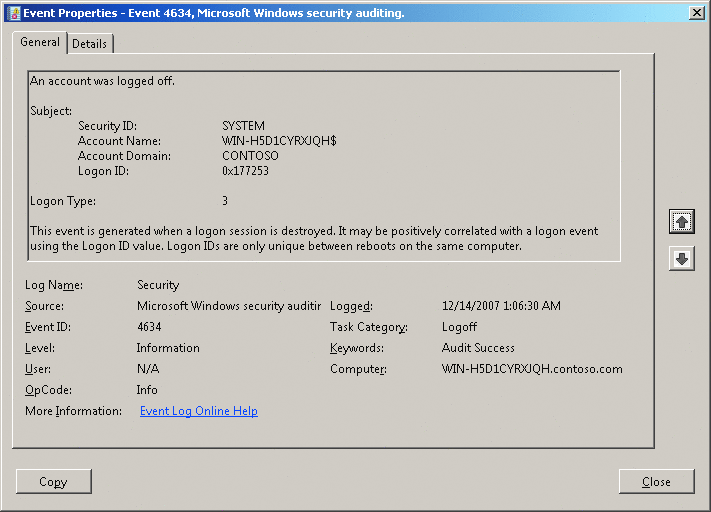Image resolution: width=711 pixels, height=512 pixels.
Task: Click the Source field value
Action: click(x=228, y=306)
